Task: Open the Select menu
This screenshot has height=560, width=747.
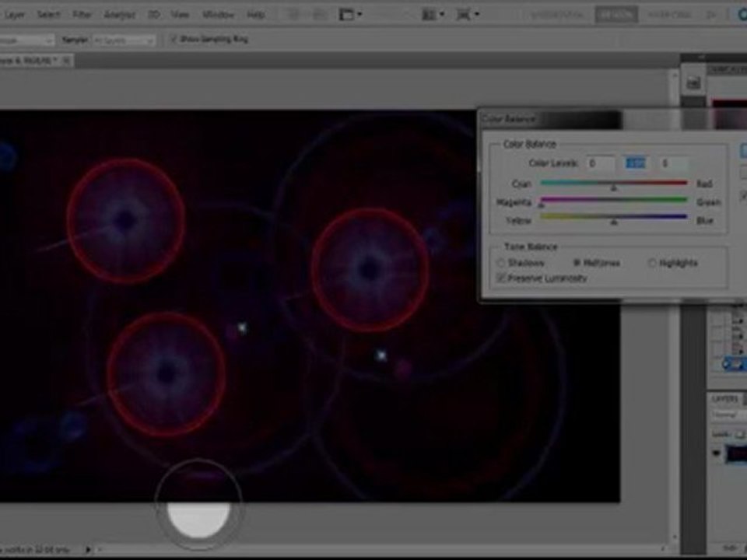Action: pyautogui.click(x=48, y=15)
